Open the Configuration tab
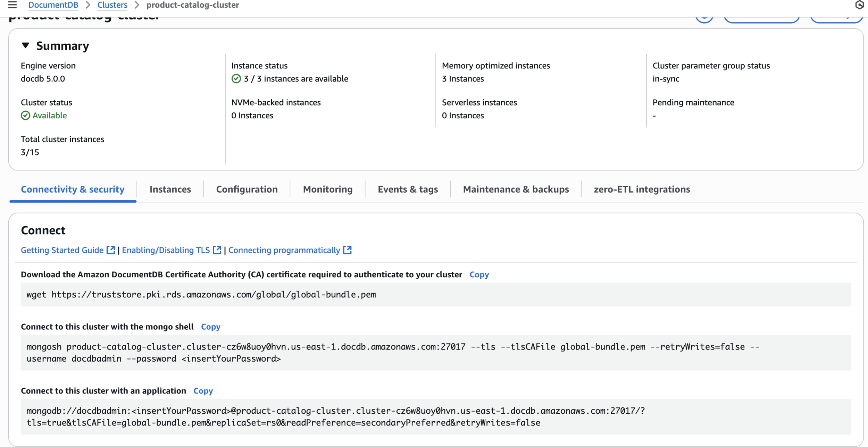868x447 pixels. tap(247, 189)
